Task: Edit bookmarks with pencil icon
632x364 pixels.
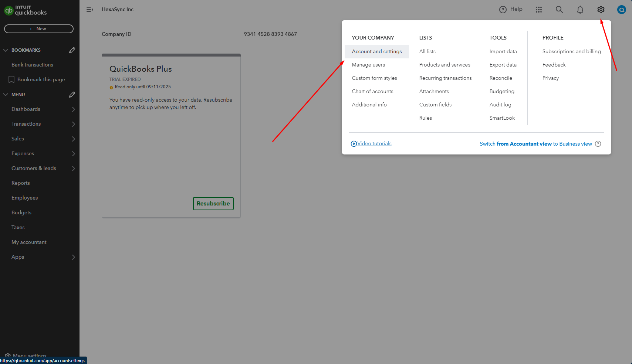Action: [72, 50]
